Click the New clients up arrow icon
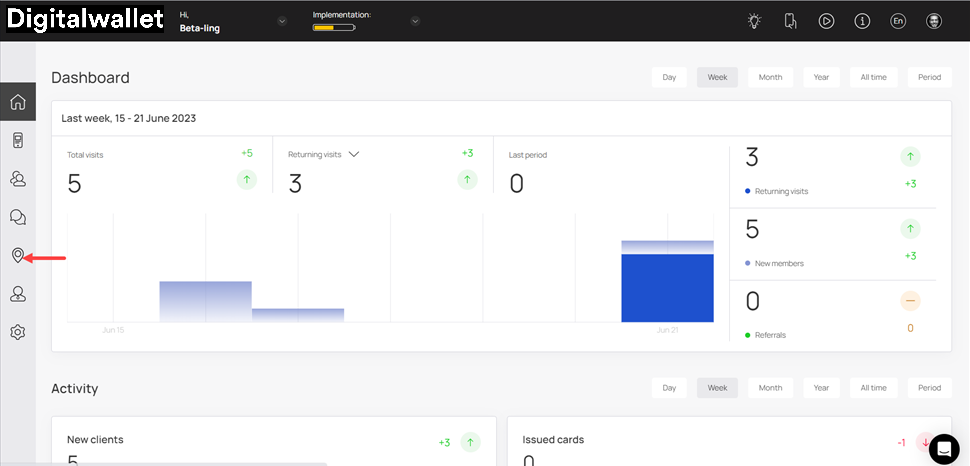The image size is (970, 466). tap(470, 442)
